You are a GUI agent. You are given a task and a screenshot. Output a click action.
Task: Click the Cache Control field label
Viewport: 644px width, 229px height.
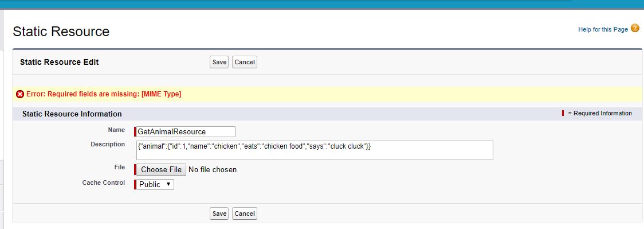(x=104, y=183)
